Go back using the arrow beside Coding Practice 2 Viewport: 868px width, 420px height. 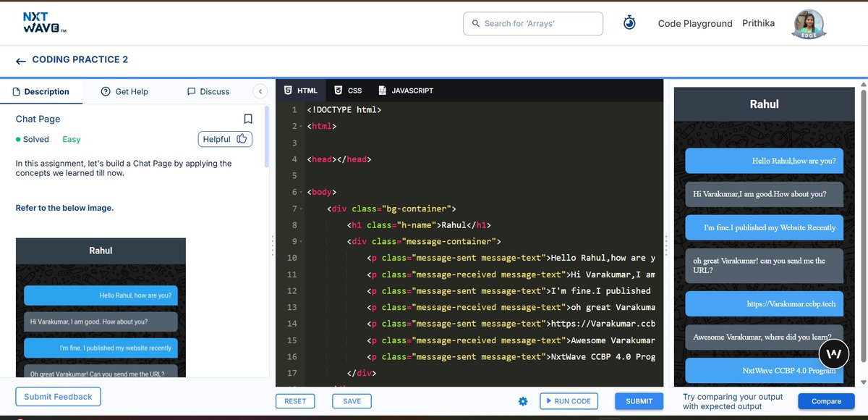pyautogui.click(x=21, y=61)
